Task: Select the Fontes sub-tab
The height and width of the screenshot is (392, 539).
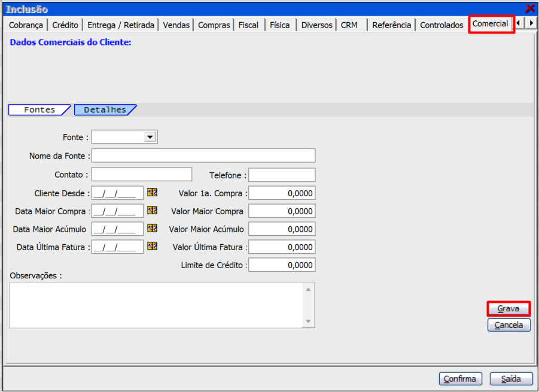Action: (x=39, y=110)
